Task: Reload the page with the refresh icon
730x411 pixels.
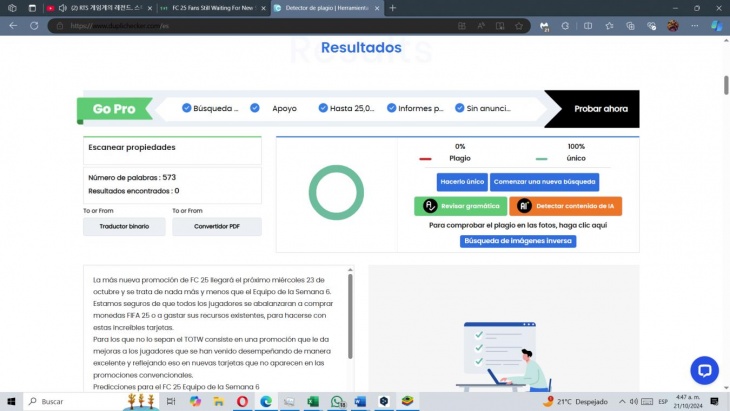Action: 34,26
